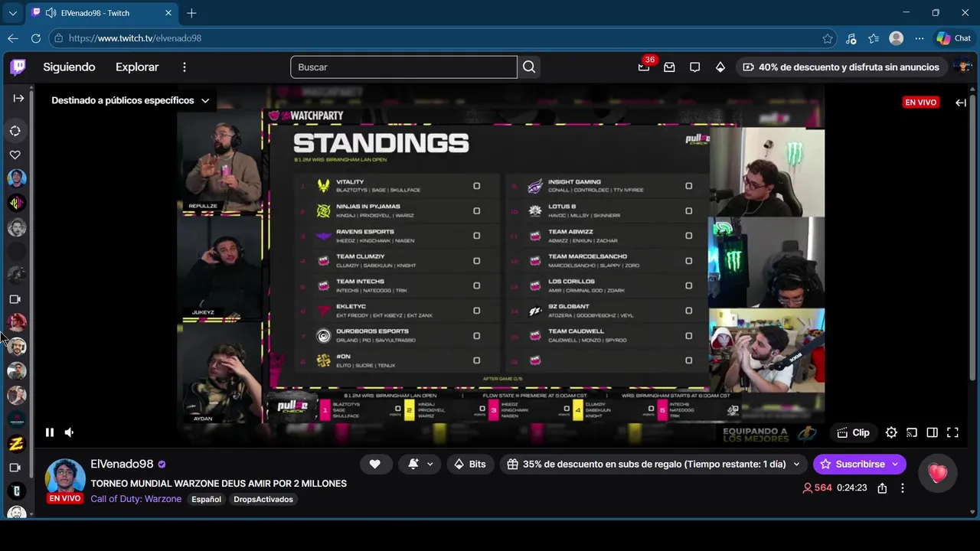Click the 40% de descuento offer button
This screenshot has height=551, width=980.
[x=841, y=67]
